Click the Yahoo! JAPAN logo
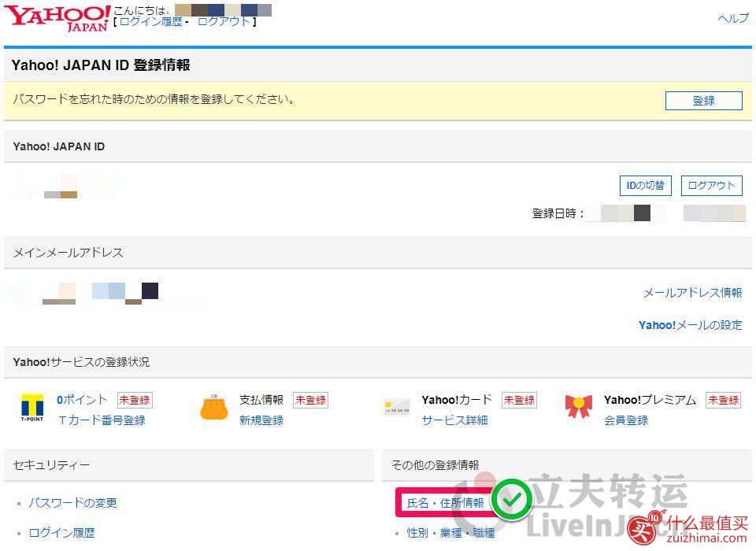The image size is (756, 551). coord(57,18)
